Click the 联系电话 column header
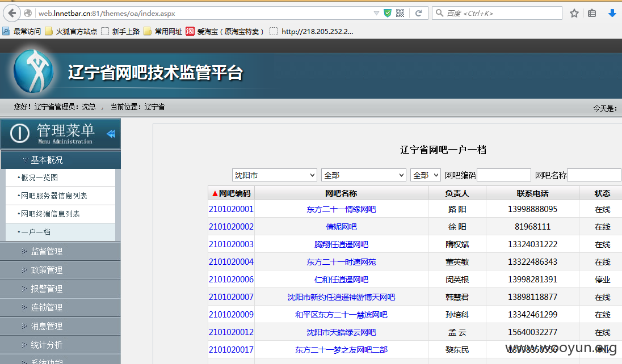Screen dimensions: 622x364 [x=532, y=193]
